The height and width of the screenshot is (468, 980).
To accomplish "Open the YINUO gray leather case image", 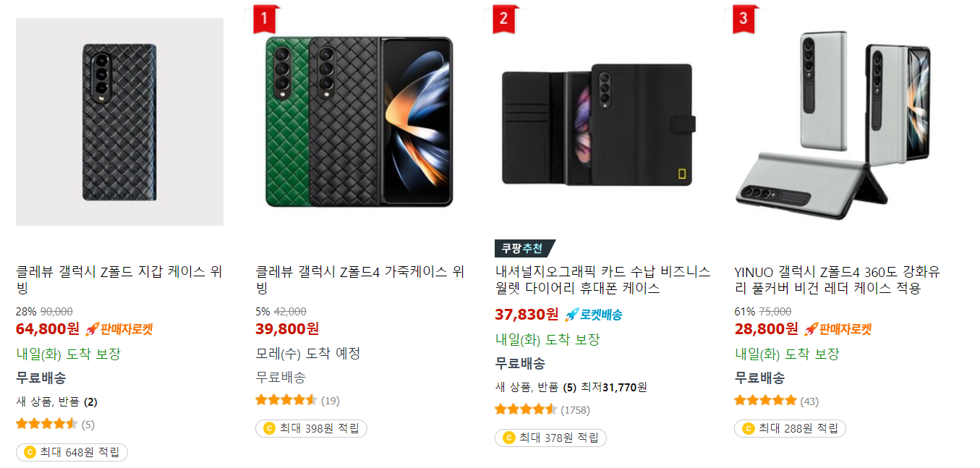I will click(838, 122).
